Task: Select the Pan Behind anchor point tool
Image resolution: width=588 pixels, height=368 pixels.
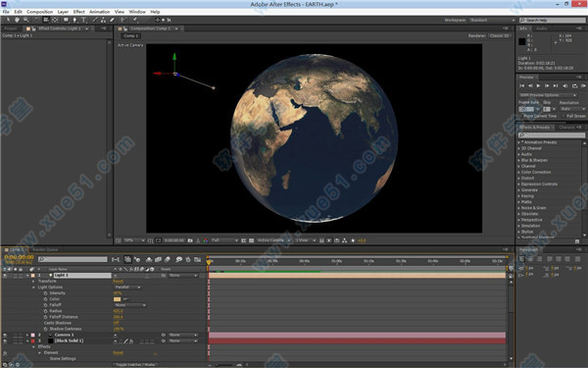Action: click(x=55, y=20)
